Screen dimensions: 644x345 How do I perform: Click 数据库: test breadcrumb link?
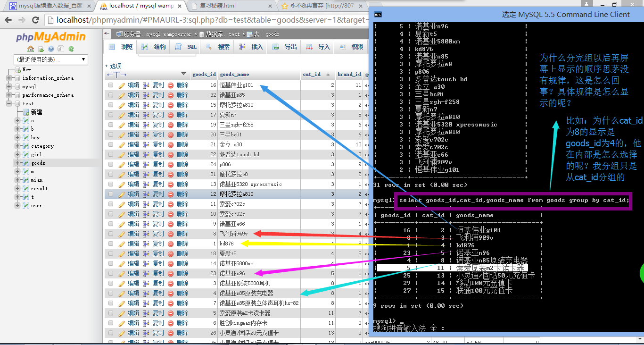click(x=223, y=34)
